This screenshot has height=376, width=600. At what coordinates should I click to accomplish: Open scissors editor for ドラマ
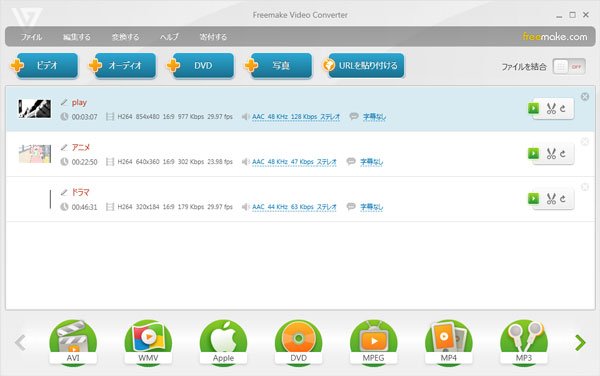point(551,199)
